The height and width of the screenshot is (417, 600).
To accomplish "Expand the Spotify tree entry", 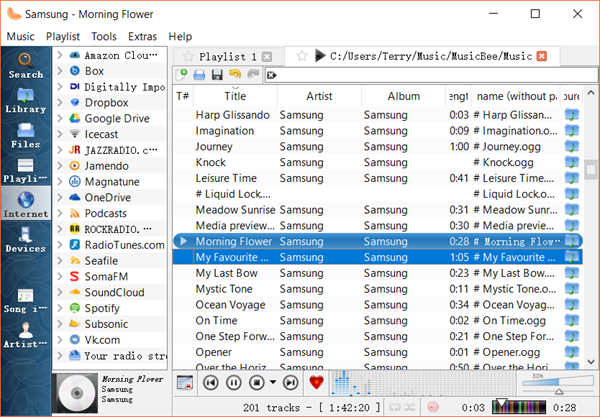I will click(60, 308).
